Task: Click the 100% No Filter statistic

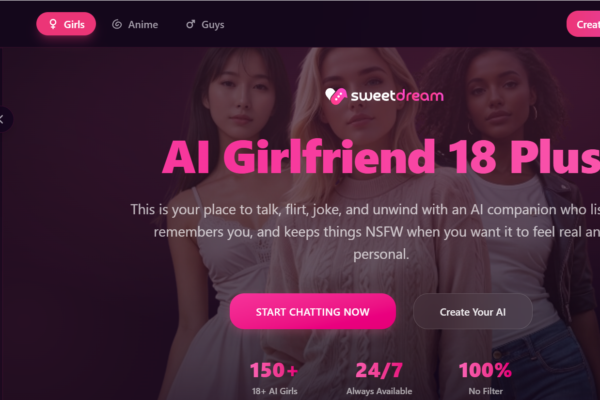Action: click(x=485, y=378)
